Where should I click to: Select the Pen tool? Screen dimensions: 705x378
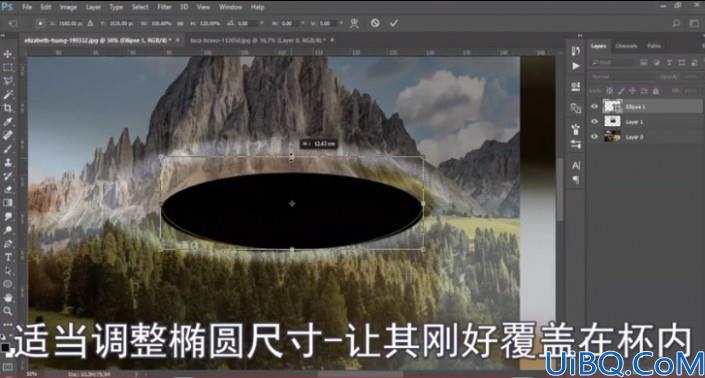pyautogui.click(x=8, y=244)
